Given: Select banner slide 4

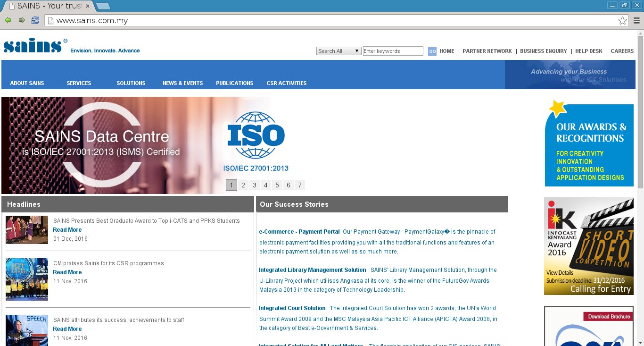Looking at the screenshot, I should (x=266, y=185).
